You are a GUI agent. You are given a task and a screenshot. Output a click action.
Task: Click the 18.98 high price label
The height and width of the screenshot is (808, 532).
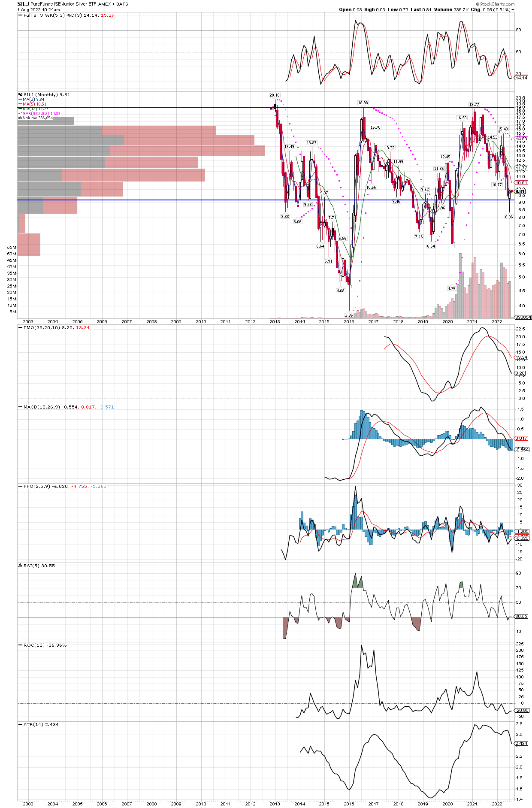tap(363, 103)
